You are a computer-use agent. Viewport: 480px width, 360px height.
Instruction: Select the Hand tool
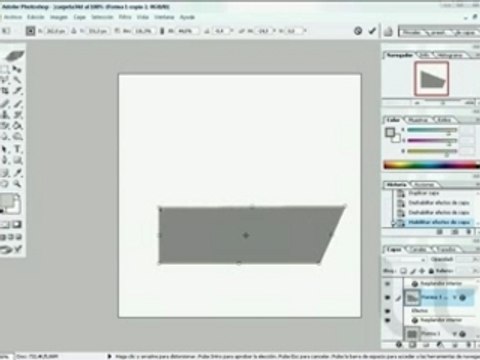tap(5, 184)
